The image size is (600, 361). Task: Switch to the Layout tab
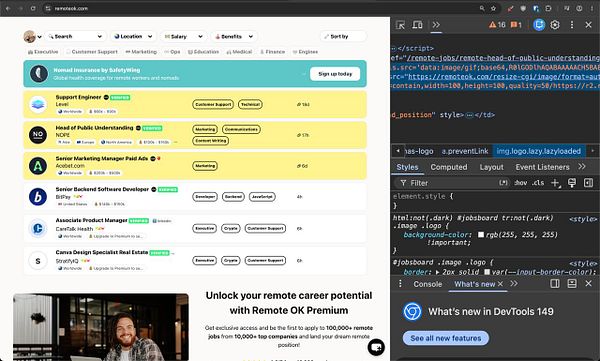(491, 167)
